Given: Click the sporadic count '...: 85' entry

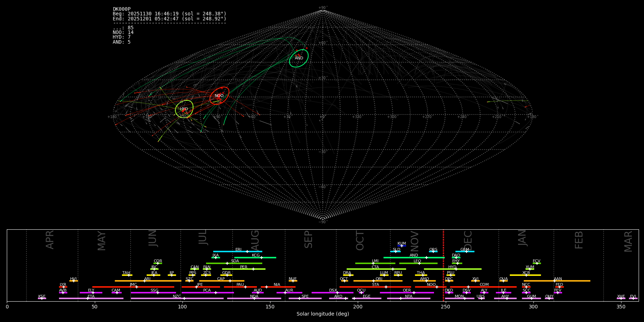Looking at the screenshot, I should pyautogui.click(x=123, y=28).
